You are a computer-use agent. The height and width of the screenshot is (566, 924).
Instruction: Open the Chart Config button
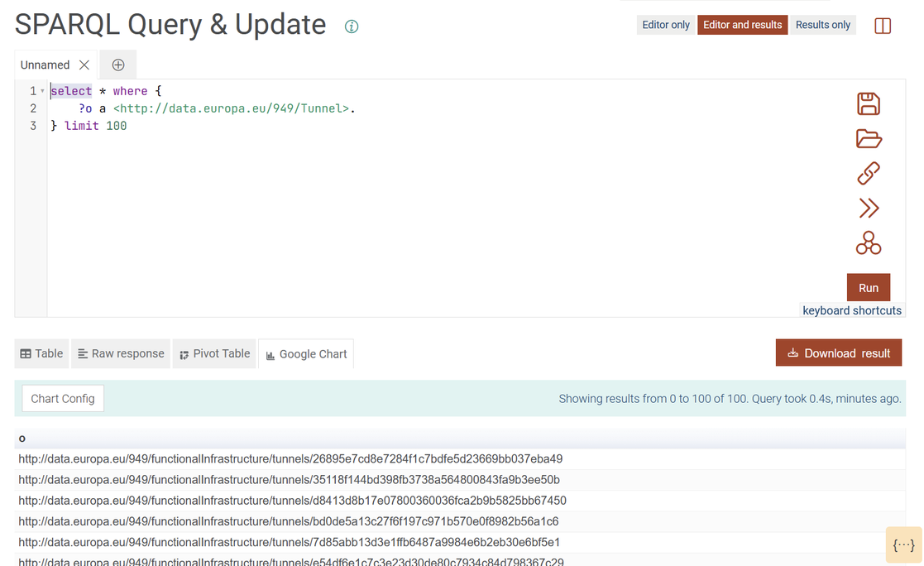pos(63,399)
